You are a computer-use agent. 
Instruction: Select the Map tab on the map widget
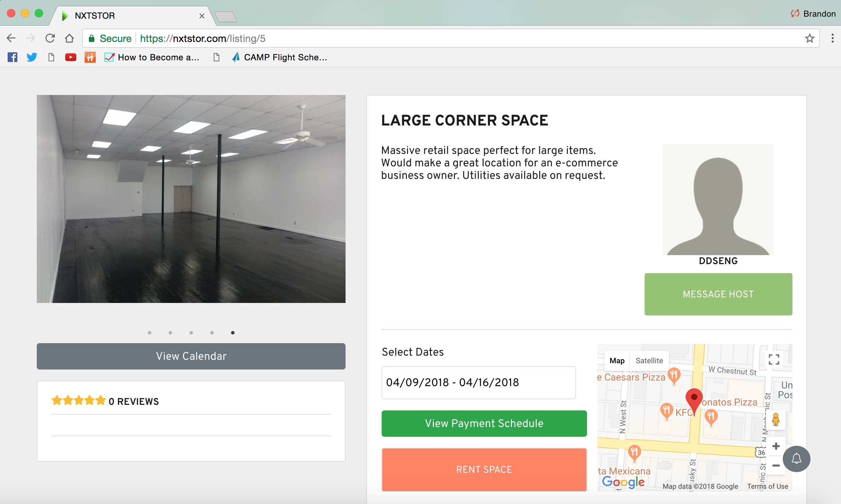pyautogui.click(x=617, y=360)
